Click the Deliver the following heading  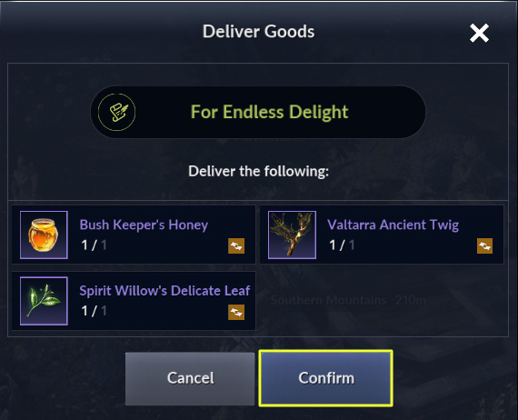point(258,171)
